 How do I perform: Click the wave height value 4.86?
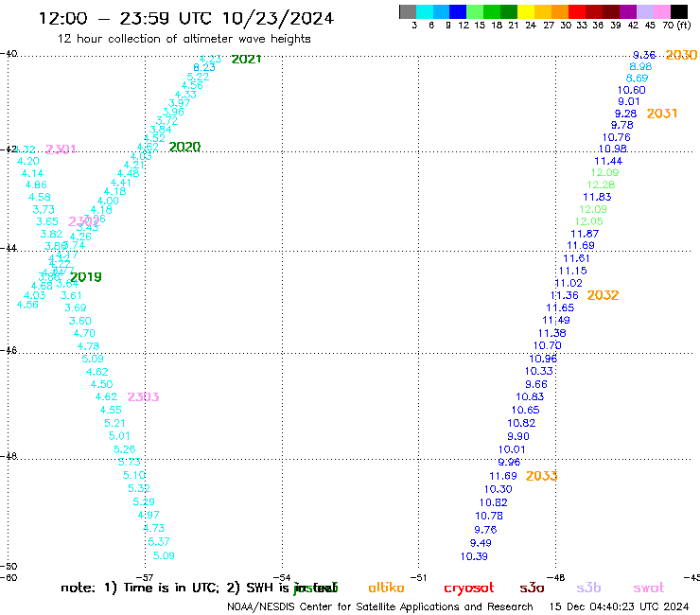[36, 184]
